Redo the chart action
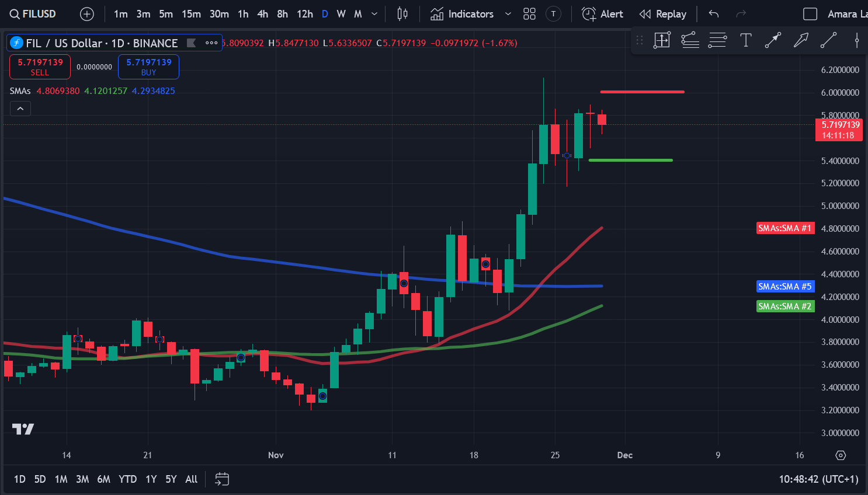868x495 pixels. coord(741,14)
